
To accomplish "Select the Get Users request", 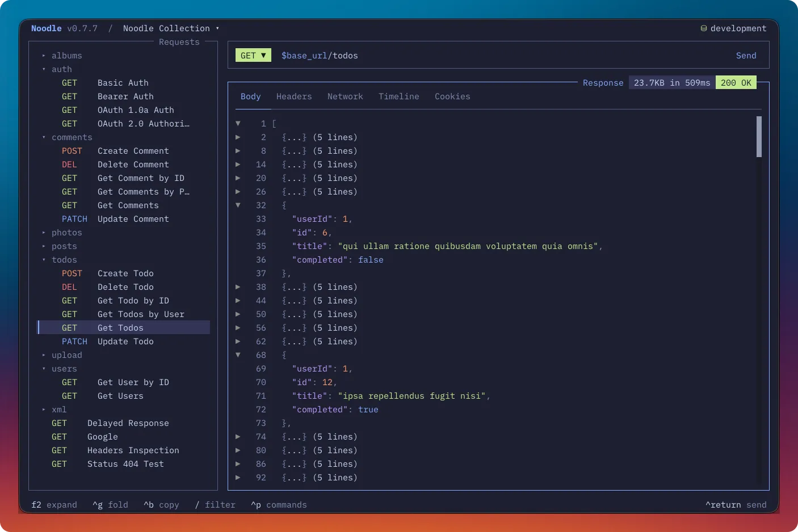I will pyautogui.click(x=124, y=396).
